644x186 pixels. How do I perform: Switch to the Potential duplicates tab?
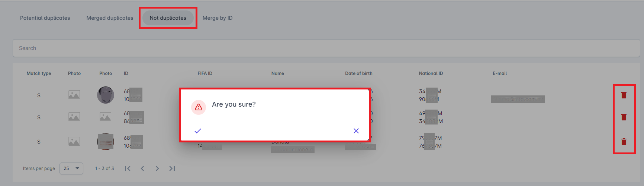45,18
